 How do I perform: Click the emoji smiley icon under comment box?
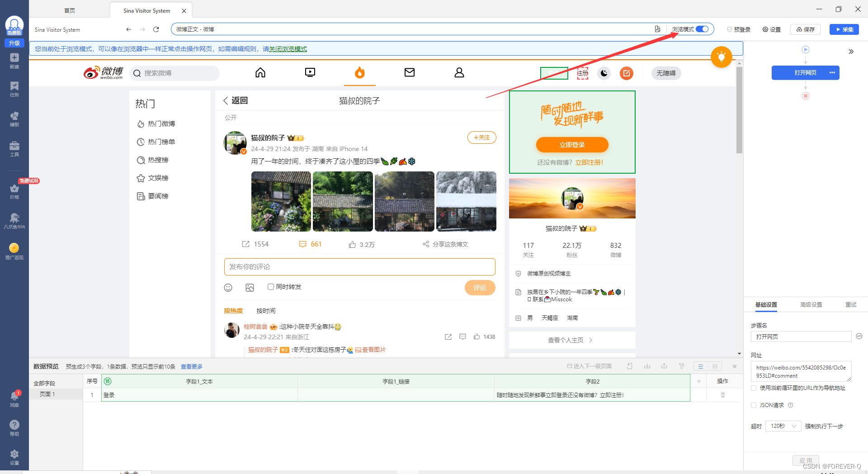pos(228,288)
